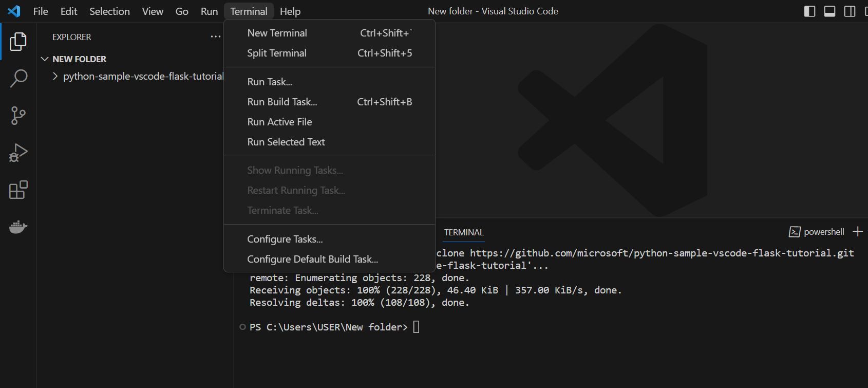
Task: Open the Help menu
Action: click(x=290, y=11)
